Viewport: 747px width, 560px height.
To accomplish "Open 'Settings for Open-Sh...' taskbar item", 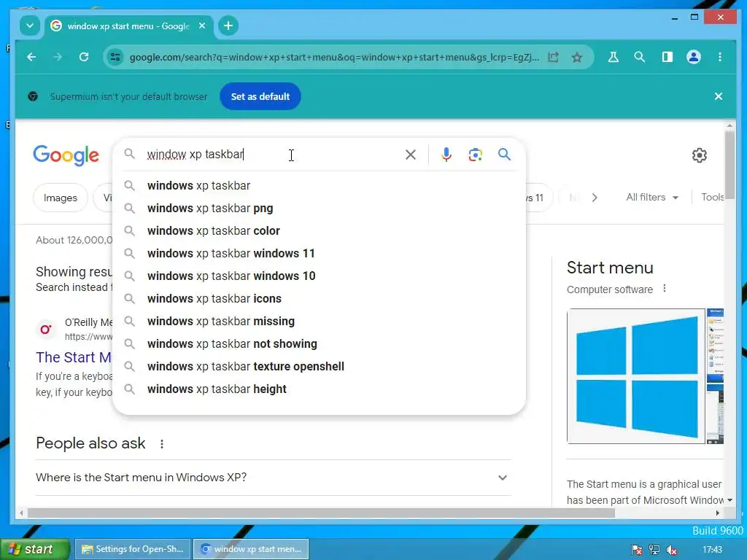I will point(133,549).
